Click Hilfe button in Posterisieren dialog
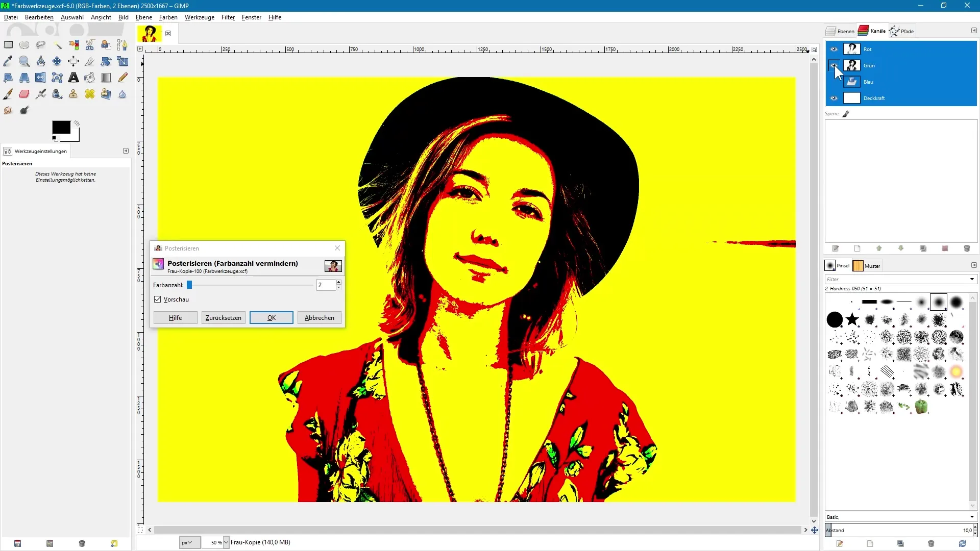The width and height of the screenshot is (980, 551). click(176, 317)
